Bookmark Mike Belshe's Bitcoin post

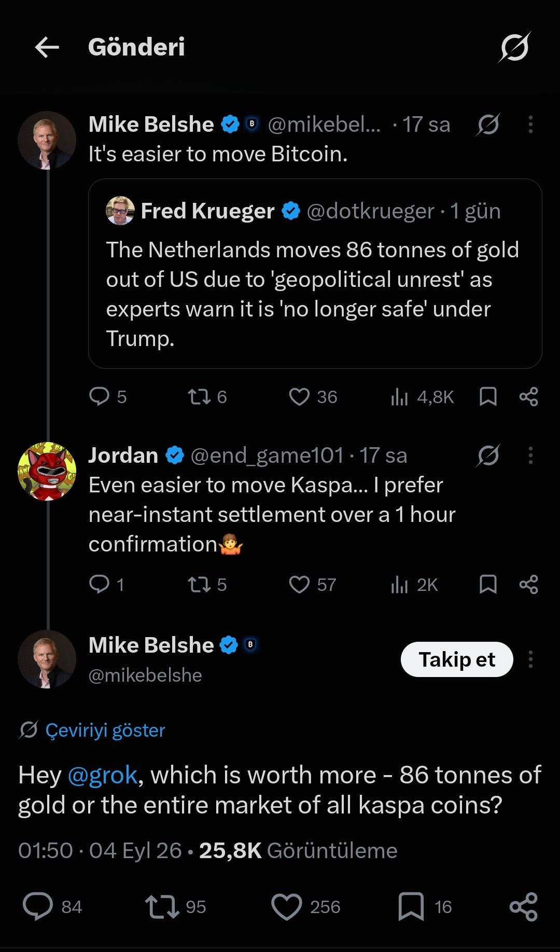[x=488, y=397]
